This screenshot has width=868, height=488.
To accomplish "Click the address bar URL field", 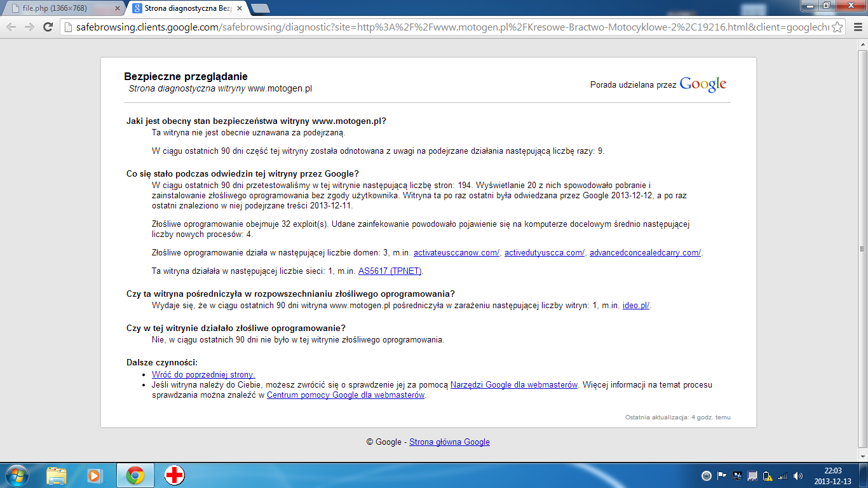I will coord(451,27).
